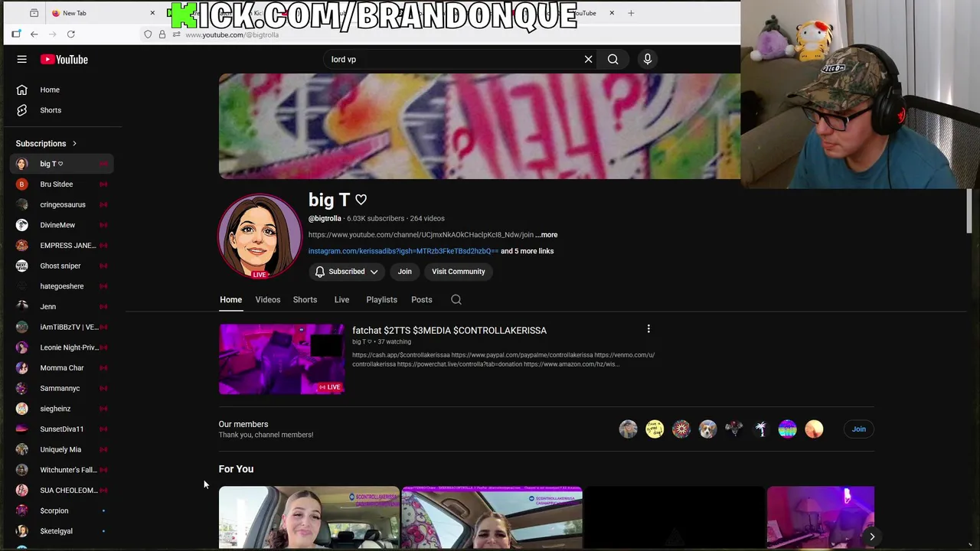Click the big T channel banner image
Image resolution: width=980 pixels, height=551 pixels.
click(479, 126)
